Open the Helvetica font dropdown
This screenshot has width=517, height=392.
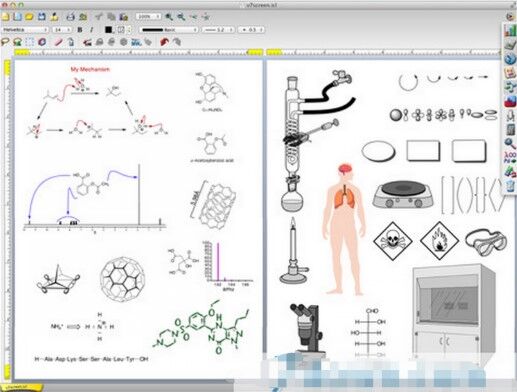(x=25, y=30)
